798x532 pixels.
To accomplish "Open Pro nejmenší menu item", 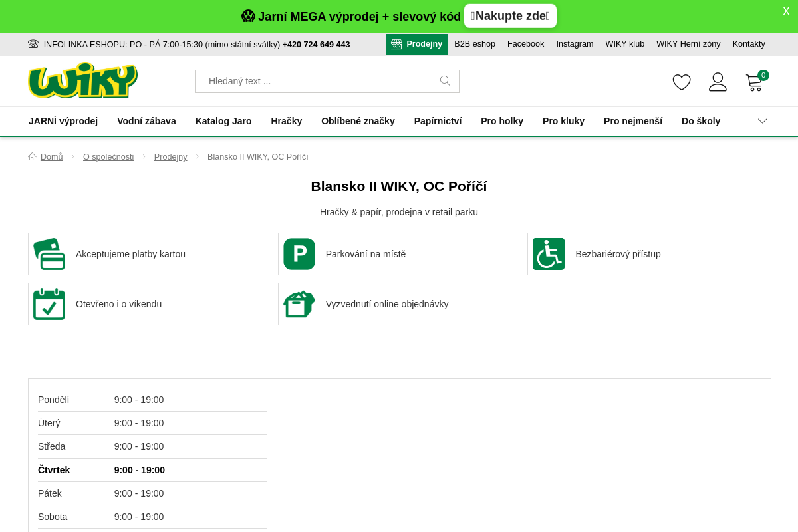I will (x=633, y=121).
